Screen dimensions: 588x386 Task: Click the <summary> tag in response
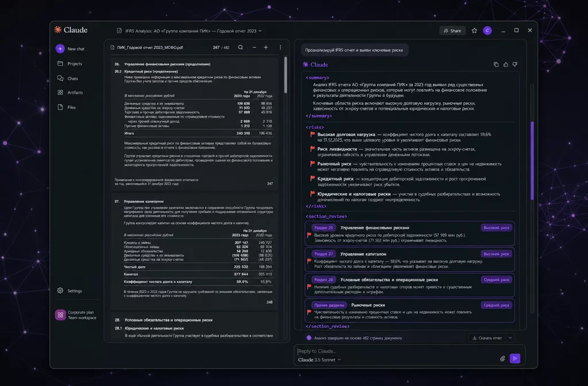tap(317, 78)
